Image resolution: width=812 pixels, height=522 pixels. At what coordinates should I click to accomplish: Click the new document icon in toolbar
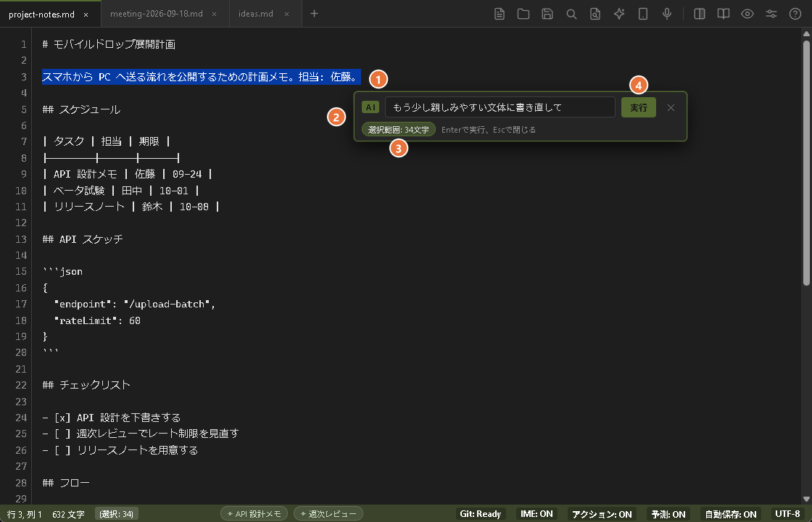pyautogui.click(x=500, y=14)
